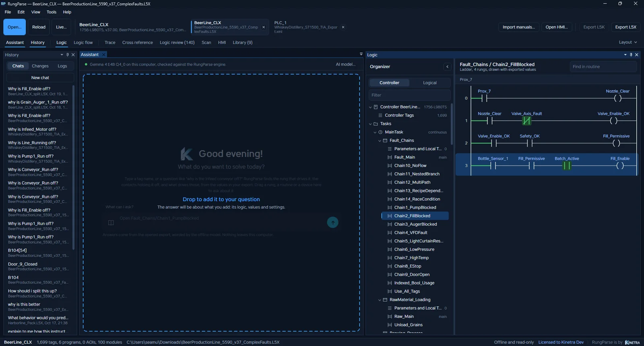This screenshot has height=346, width=644.
Task: Open the Layout dropdown
Action: (628, 42)
